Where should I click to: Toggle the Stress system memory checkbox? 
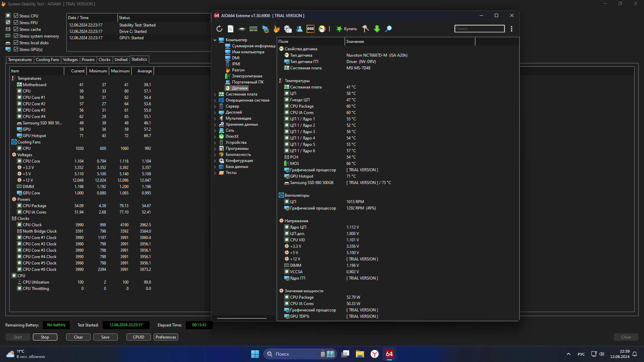point(16,36)
